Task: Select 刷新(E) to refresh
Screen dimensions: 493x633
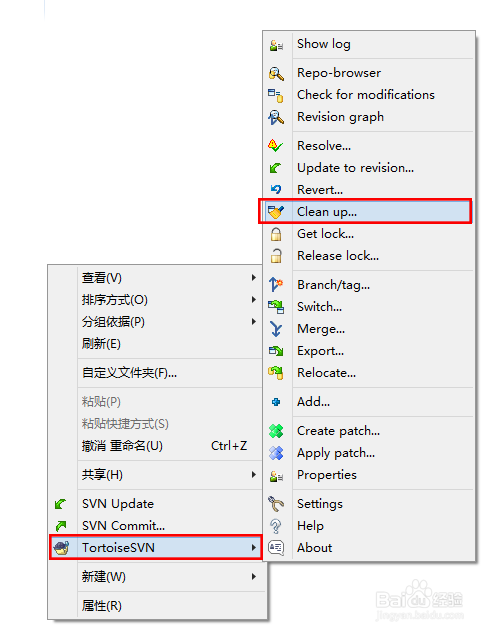Action: coord(101,344)
